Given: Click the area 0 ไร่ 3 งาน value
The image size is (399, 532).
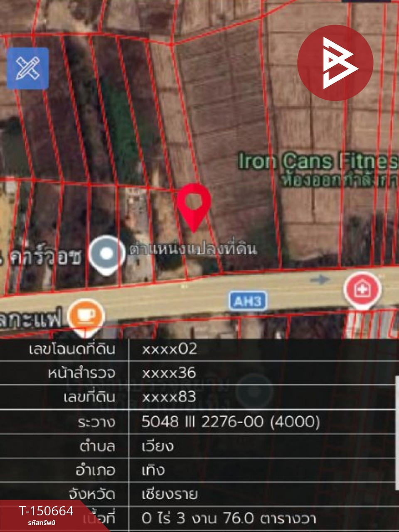Looking at the screenshot, I should point(229,519).
